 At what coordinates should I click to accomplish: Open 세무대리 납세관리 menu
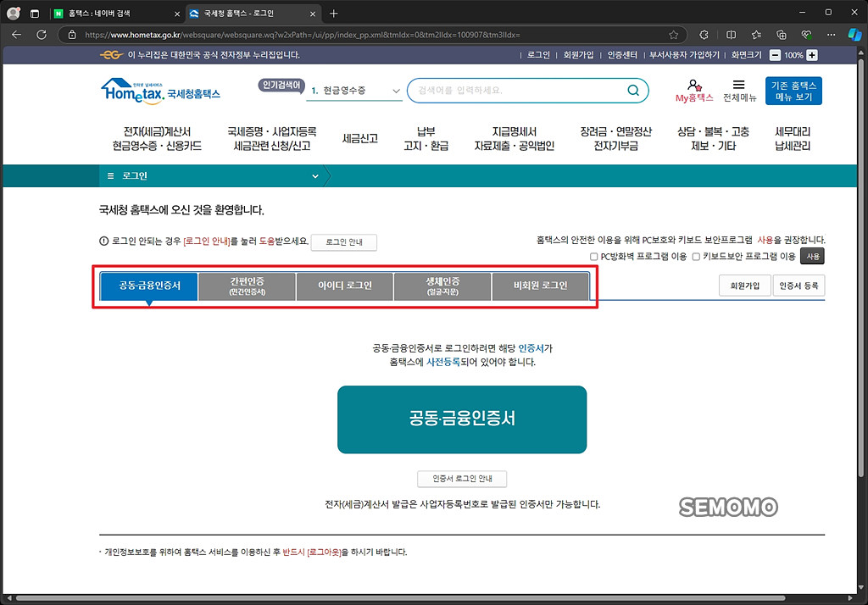tap(793, 138)
